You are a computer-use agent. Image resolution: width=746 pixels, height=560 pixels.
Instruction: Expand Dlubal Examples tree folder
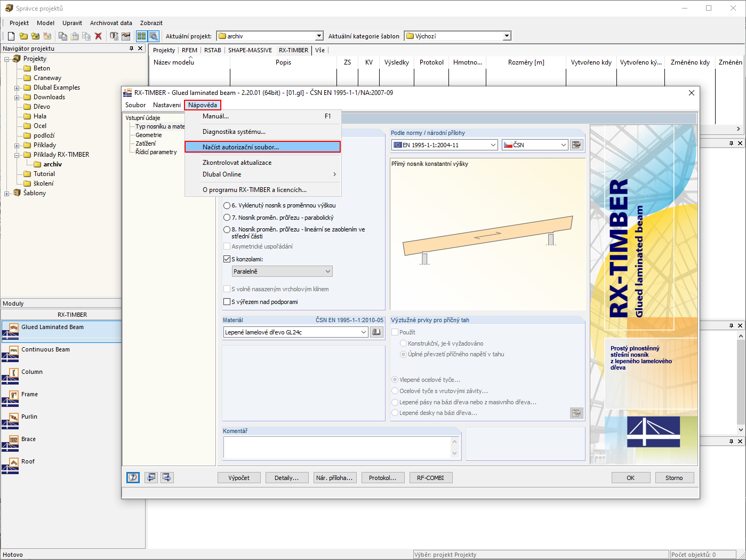click(17, 88)
